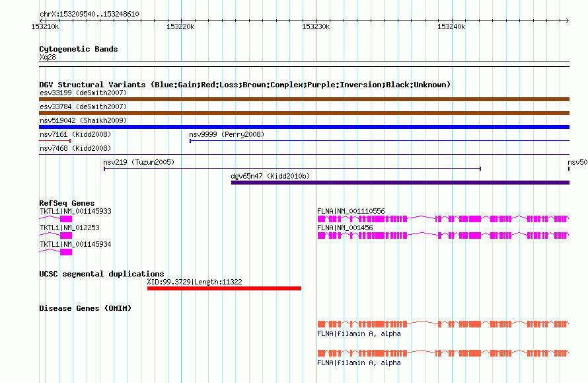
Task: Click the TKTL1|NM_001145934 gene label
Action: click(75, 244)
